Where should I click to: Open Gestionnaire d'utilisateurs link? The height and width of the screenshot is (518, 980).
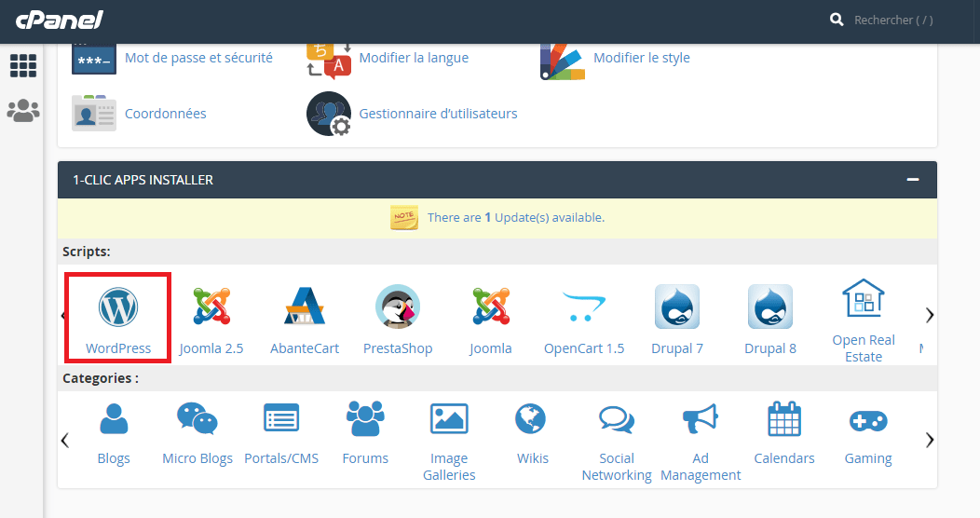pyautogui.click(x=438, y=114)
